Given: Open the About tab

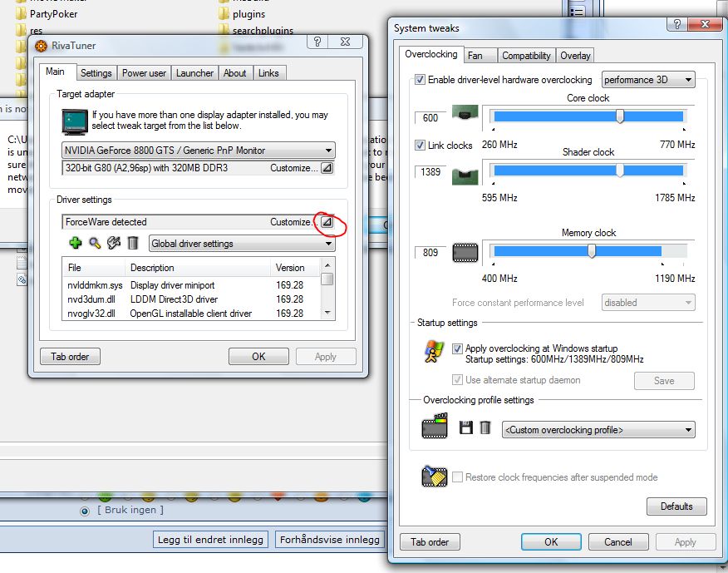Looking at the screenshot, I should (235, 73).
